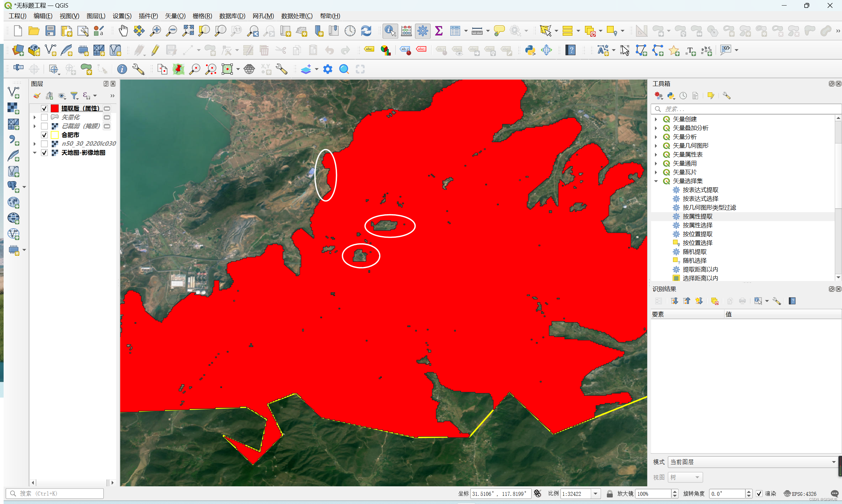Open the Python console icon

pos(530,50)
